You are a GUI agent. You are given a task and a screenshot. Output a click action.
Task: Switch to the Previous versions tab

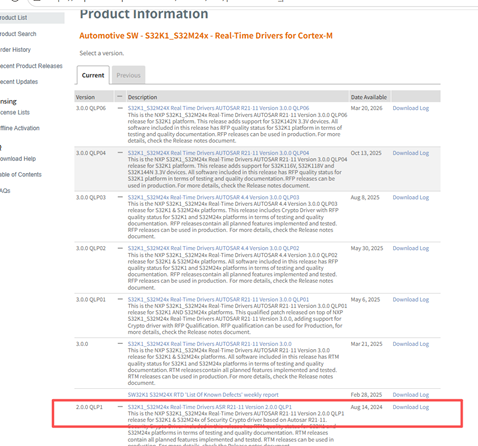coord(128,75)
